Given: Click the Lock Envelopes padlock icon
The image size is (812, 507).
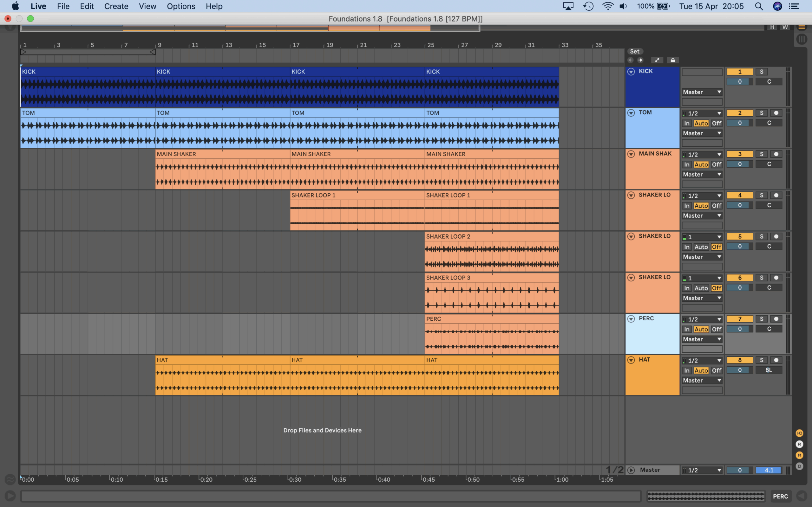Looking at the screenshot, I should click(672, 60).
